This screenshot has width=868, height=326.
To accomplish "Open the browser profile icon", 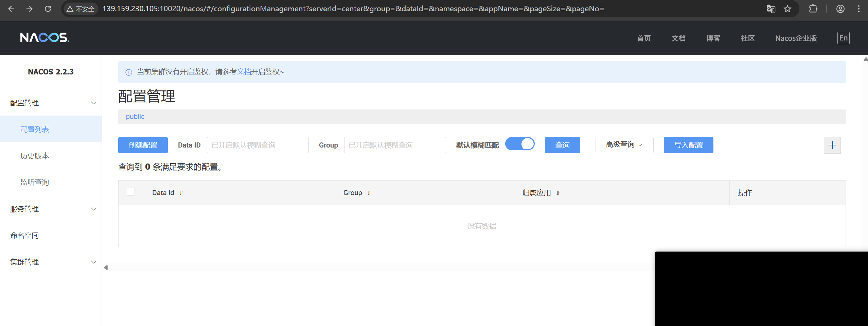I will coord(840,9).
